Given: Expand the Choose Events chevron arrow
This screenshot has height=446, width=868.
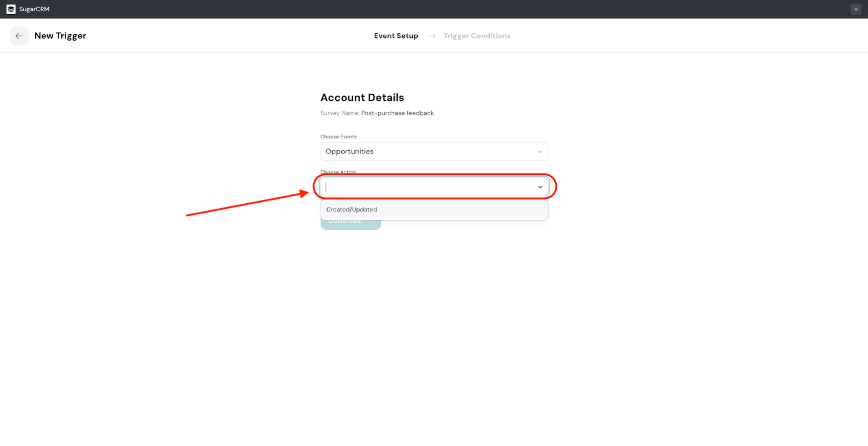Looking at the screenshot, I should pos(540,152).
